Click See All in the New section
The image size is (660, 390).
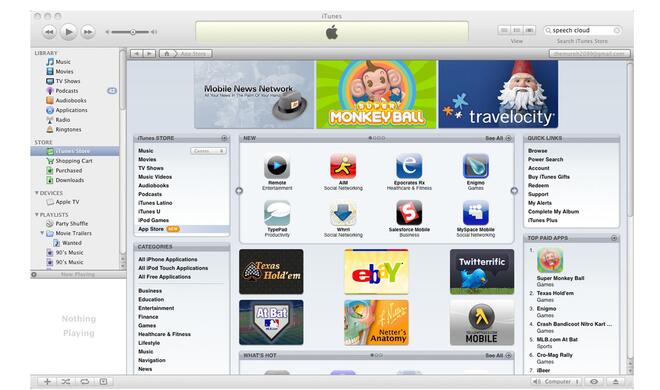pos(498,138)
